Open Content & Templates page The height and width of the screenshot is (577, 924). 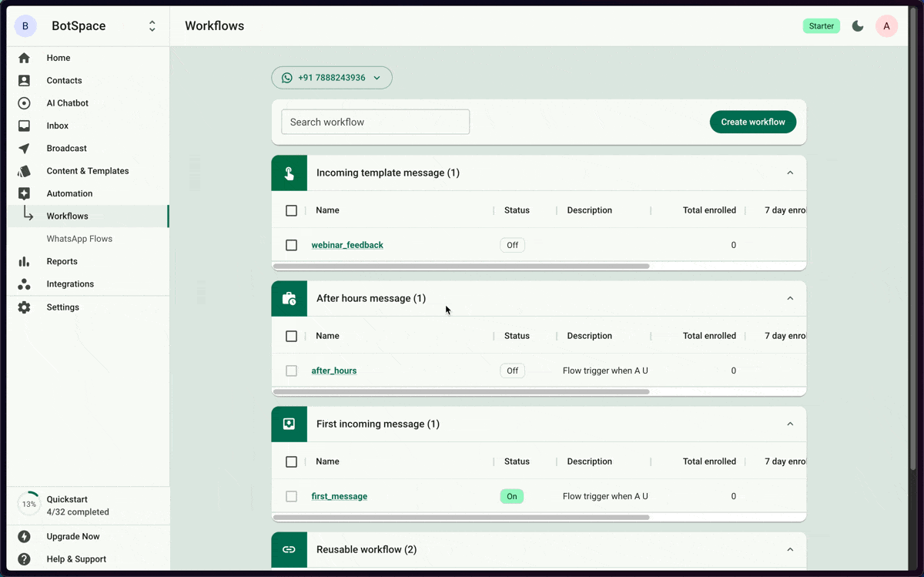(x=88, y=171)
